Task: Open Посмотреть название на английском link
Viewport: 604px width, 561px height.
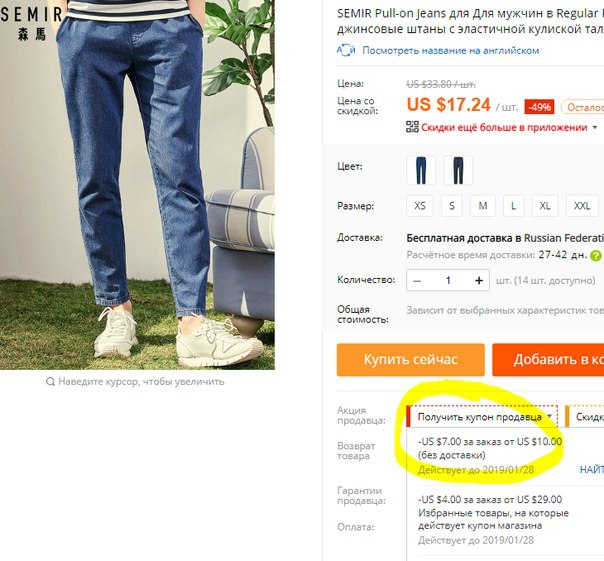Action: [x=451, y=50]
